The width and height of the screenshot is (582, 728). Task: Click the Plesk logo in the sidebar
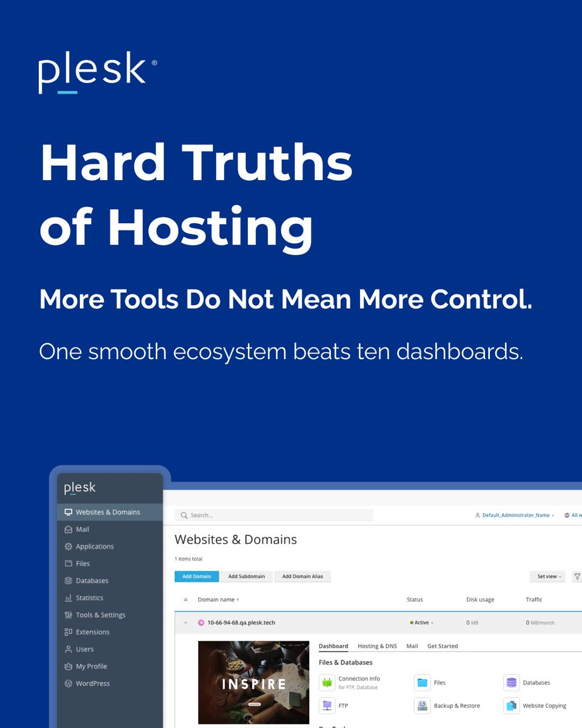(x=80, y=488)
